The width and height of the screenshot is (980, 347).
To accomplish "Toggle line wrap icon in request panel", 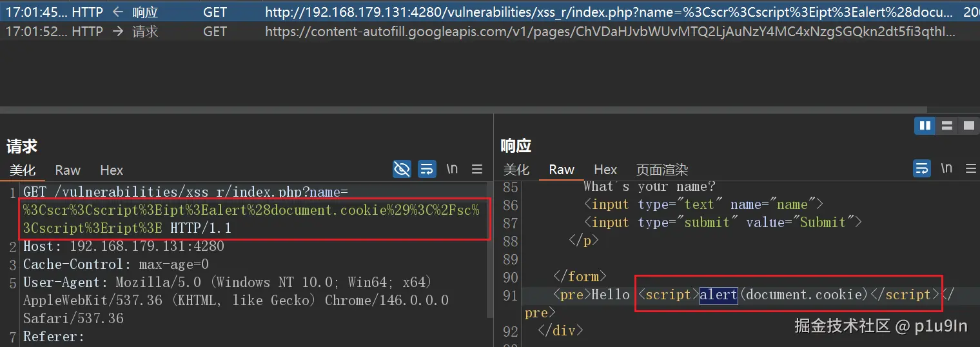I will (427, 169).
